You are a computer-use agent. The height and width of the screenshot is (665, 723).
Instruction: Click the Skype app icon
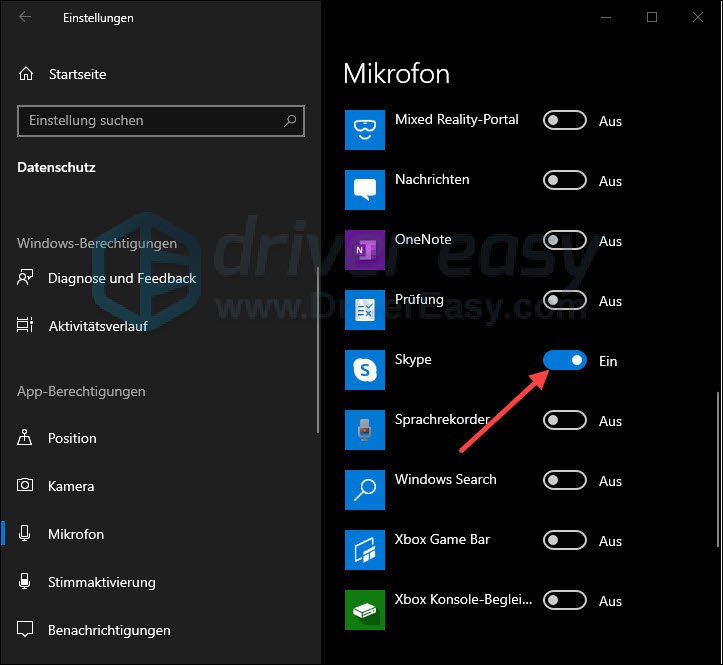pos(364,370)
